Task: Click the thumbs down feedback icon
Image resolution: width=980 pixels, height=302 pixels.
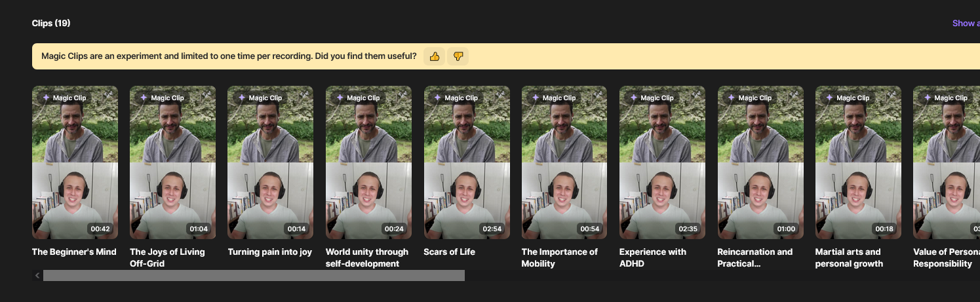Action: pyautogui.click(x=458, y=56)
